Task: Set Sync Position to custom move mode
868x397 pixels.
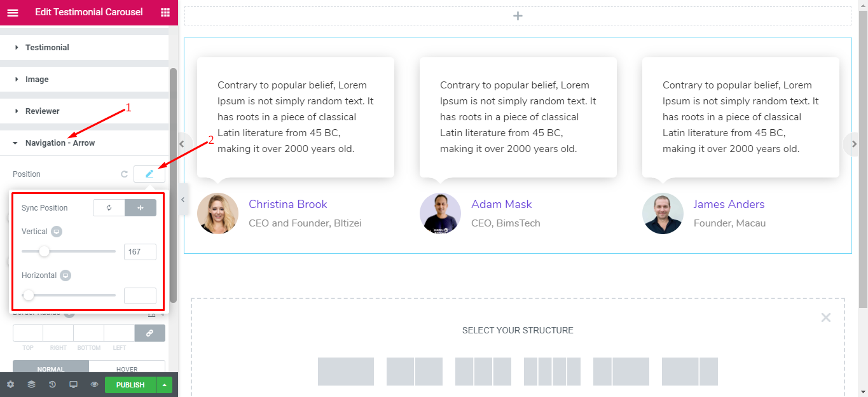Action: (x=141, y=207)
